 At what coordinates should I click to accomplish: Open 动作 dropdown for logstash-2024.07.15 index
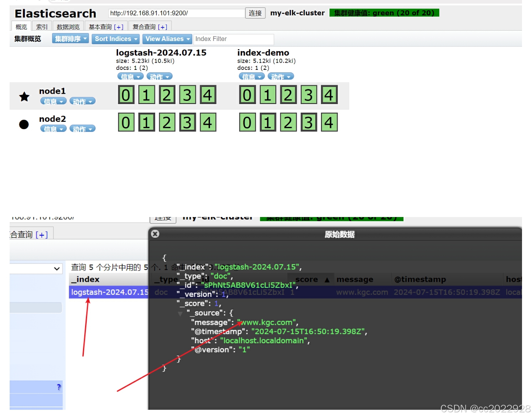(x=159, y=76)
